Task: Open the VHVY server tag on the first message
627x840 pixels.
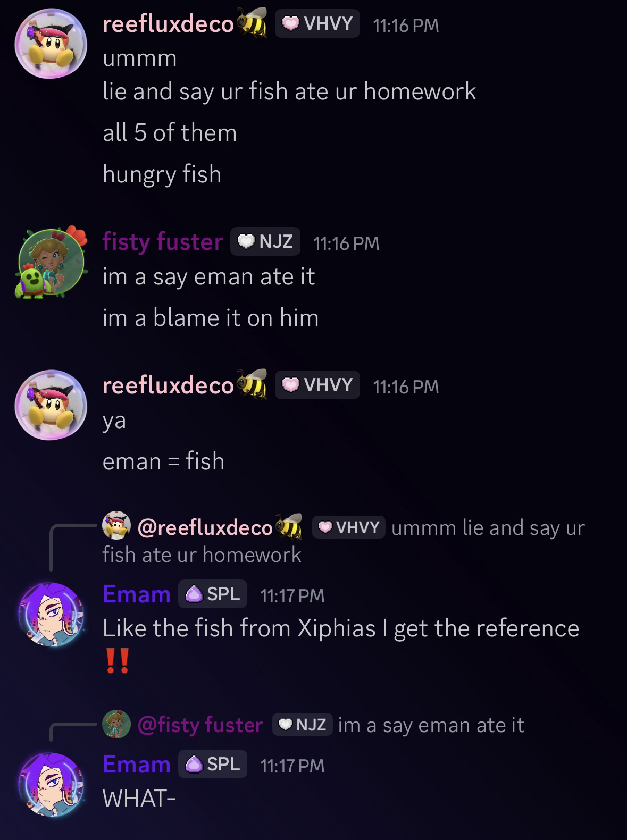Action: 317,24
